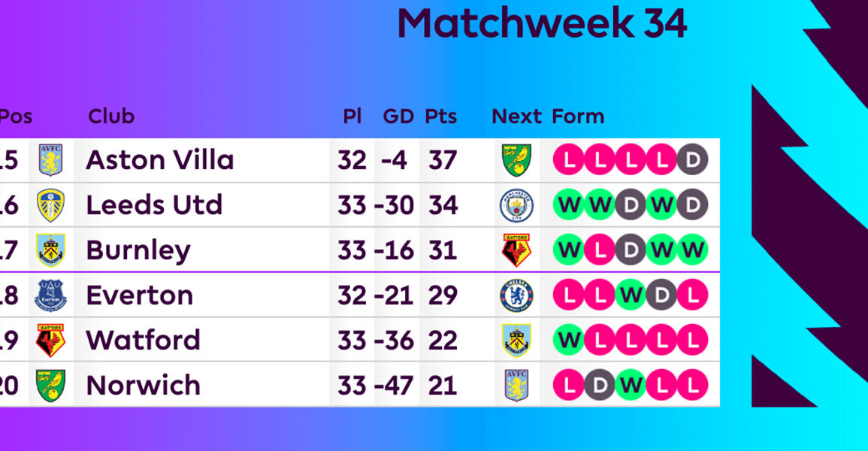Click Norwich's crest in the Club column
The width and height of the screenshot is (868, 451).
pyautogui.click(x=50, y=386)
